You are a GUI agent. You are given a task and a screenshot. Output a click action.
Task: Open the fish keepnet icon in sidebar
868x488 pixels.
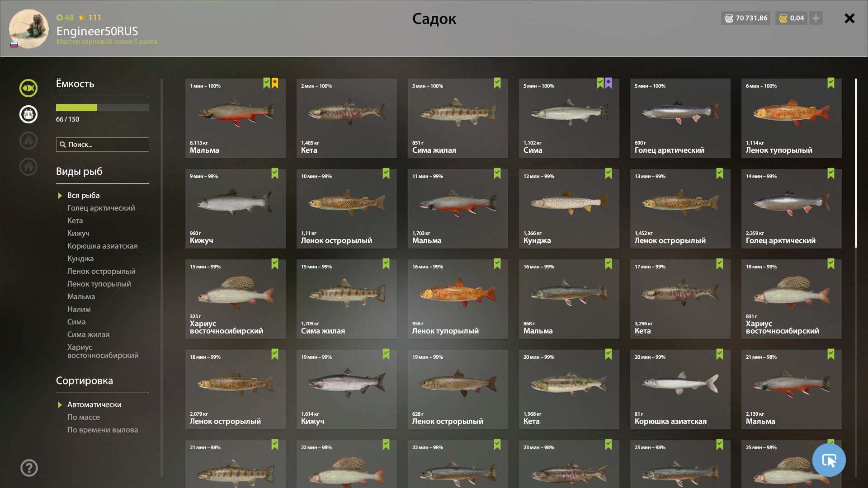pos(28,88)
